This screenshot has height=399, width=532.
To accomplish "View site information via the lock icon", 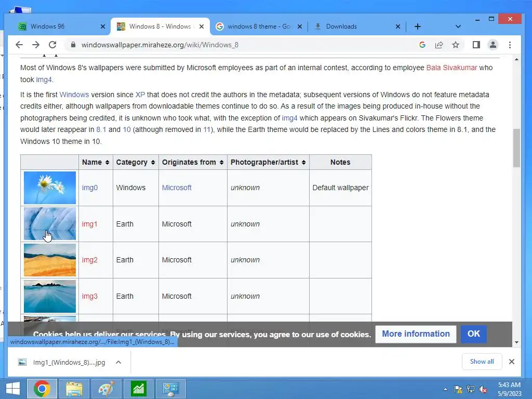I will click(73, 45).
